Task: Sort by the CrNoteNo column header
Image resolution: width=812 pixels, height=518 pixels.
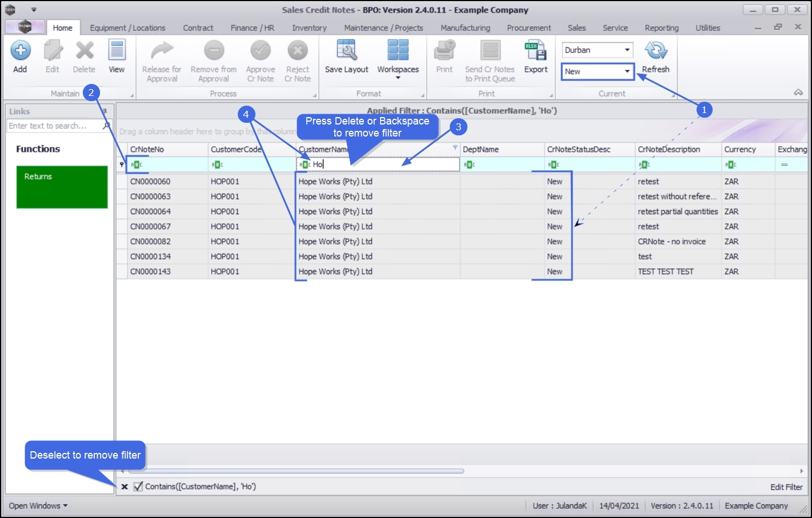Action: [167, 149]
